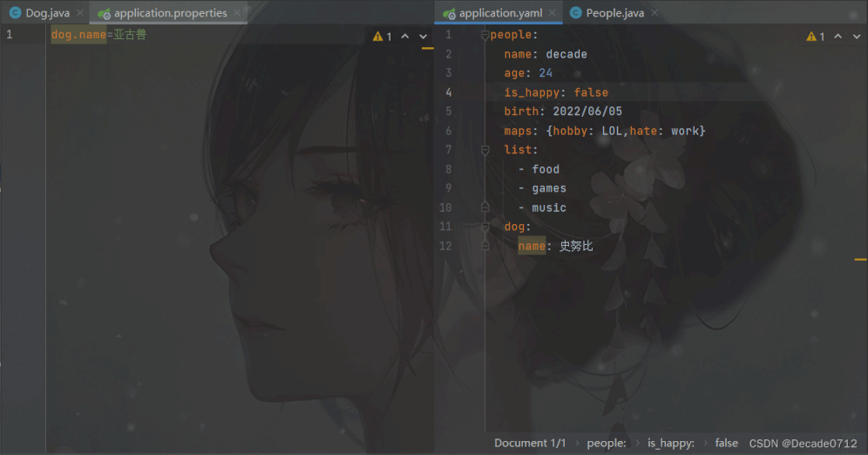868x455 pixels.
Task: Click the Dog.java class file icon
Action: pos(15,13)
